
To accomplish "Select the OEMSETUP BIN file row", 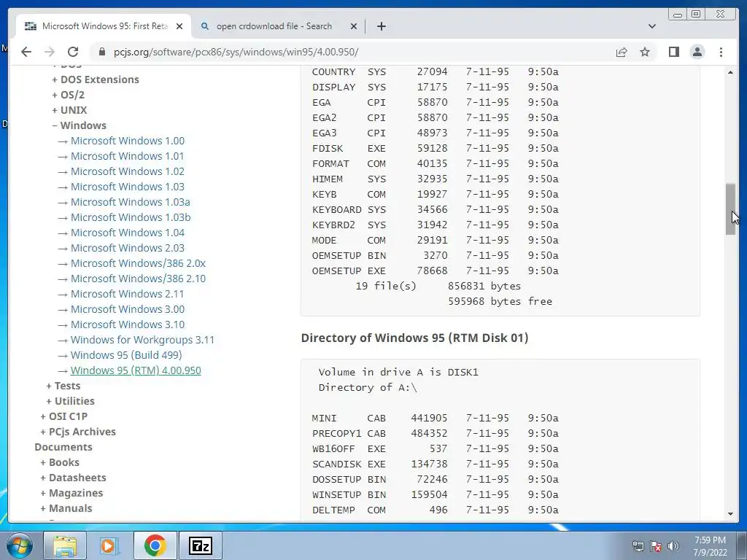I will point(436,255).
